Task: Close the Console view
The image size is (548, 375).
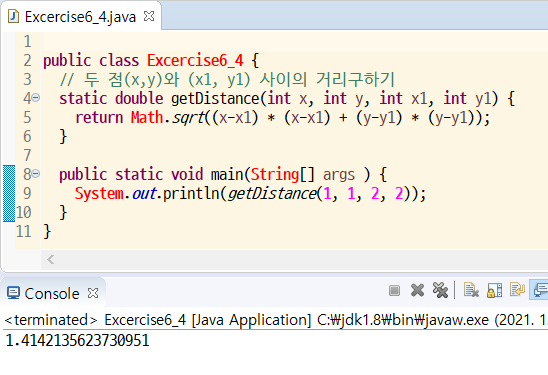Action: (93, 293)
